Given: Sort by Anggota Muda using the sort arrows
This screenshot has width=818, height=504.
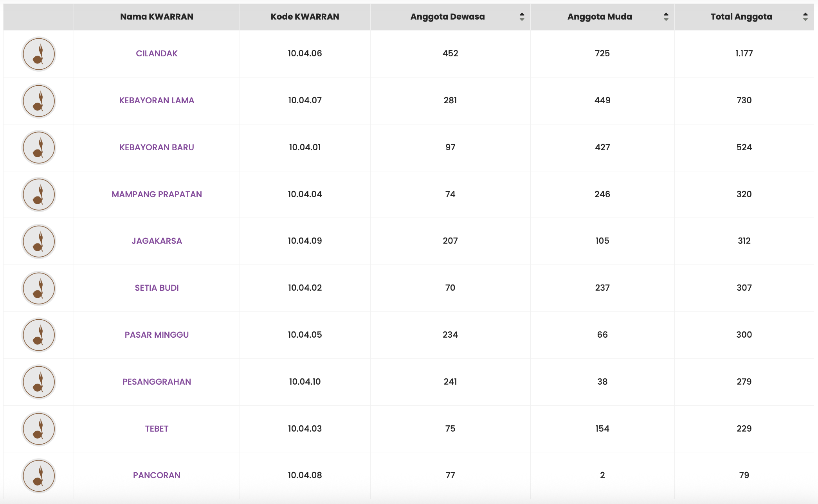Looking at the screenshot, I should point(666,17).
